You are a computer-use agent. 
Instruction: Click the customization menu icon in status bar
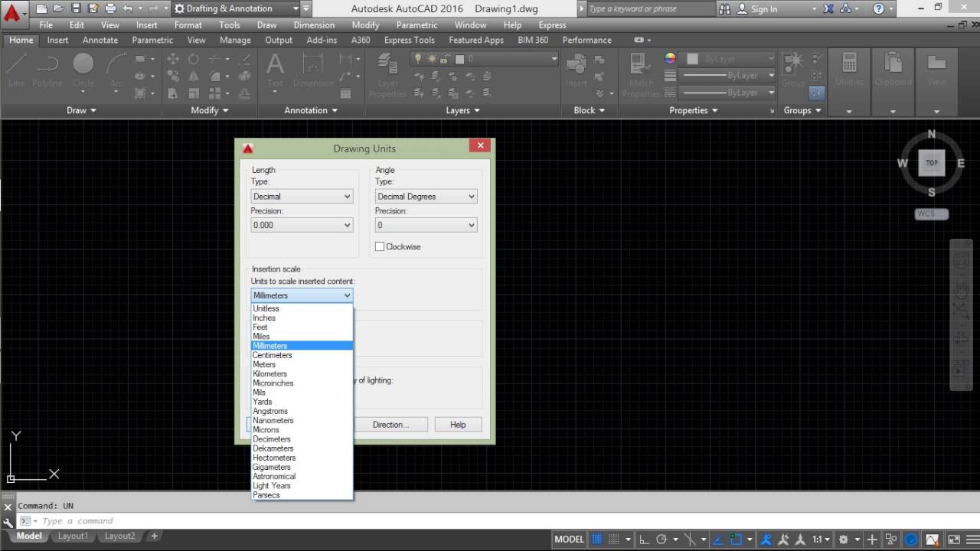click(x=972, y=539)
